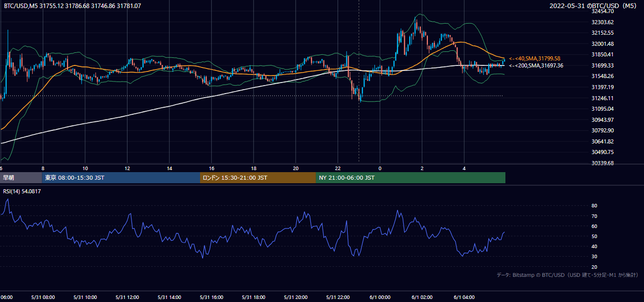Click the 5/31 22:00 time axis label
The image size is (644, 302).
[x=338, y=297]
